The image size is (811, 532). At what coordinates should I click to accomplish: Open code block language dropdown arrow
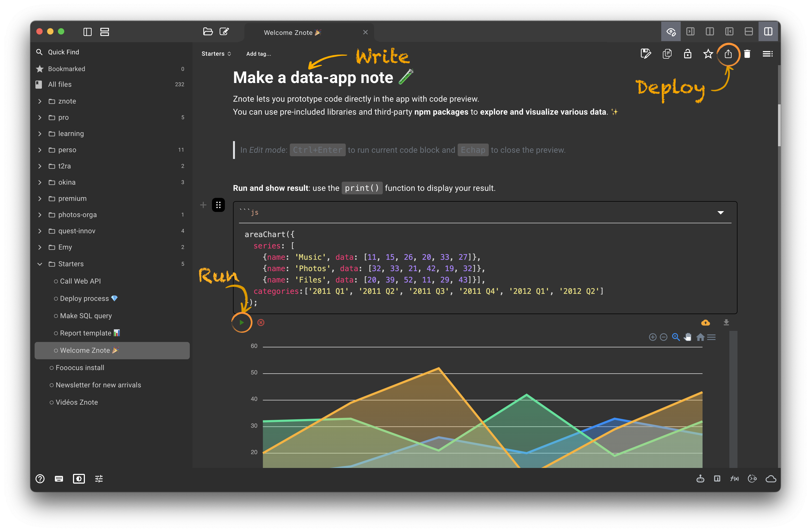pyautogui.click(x=720, y=213)
